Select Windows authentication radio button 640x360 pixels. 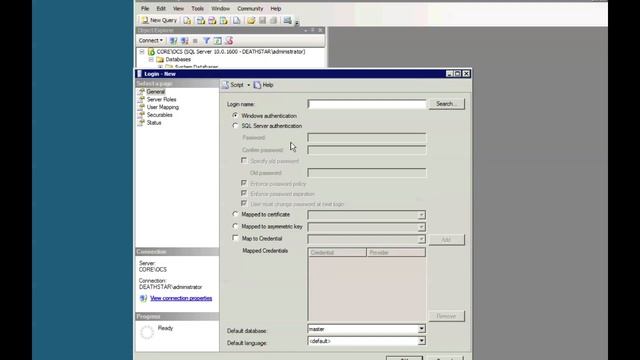tap(235, 116)
